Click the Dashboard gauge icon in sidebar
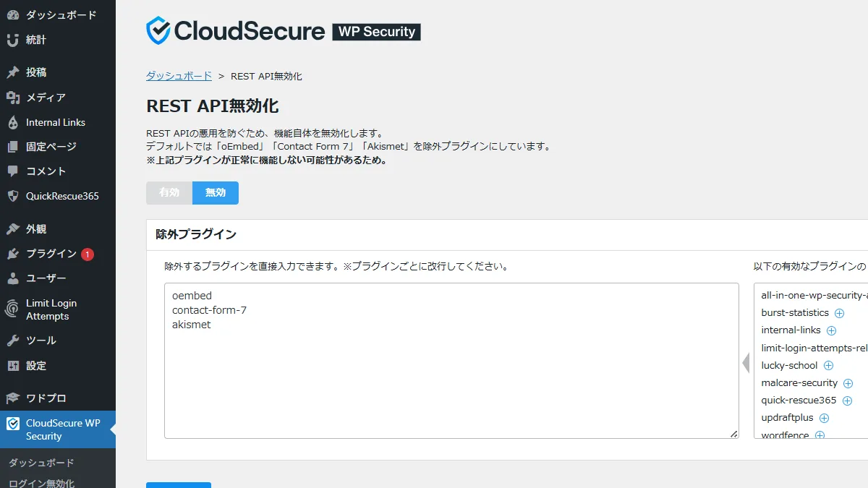Viewport: 868px width, 488px height. coord(12,15)
